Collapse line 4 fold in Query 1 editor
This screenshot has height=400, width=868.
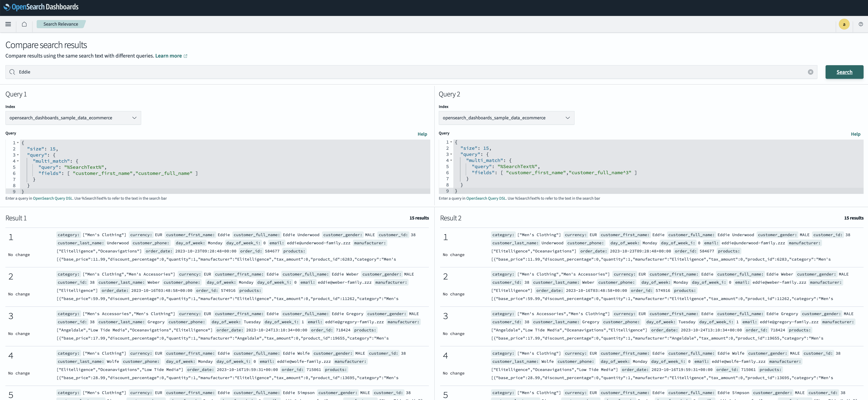click(18, 161)
